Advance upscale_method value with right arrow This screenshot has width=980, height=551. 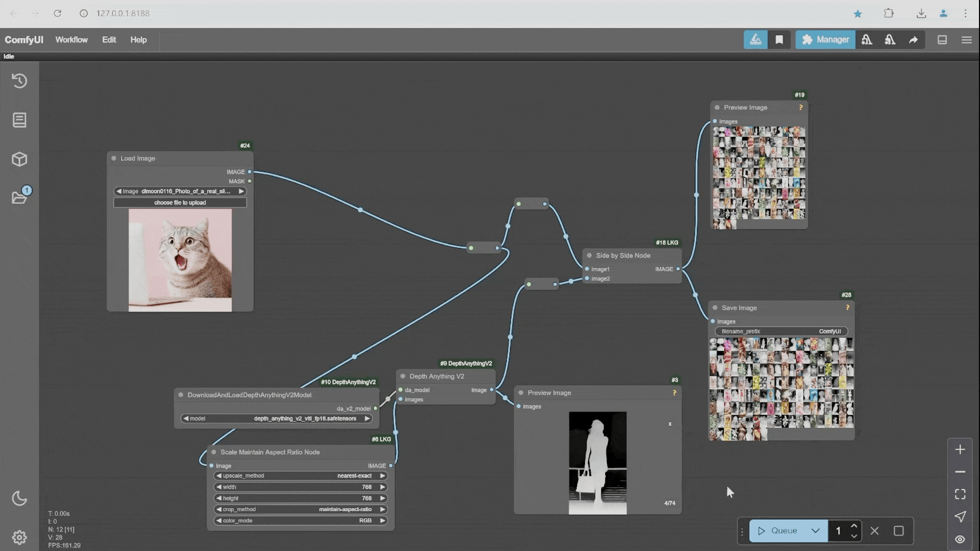tap(382, 475)
